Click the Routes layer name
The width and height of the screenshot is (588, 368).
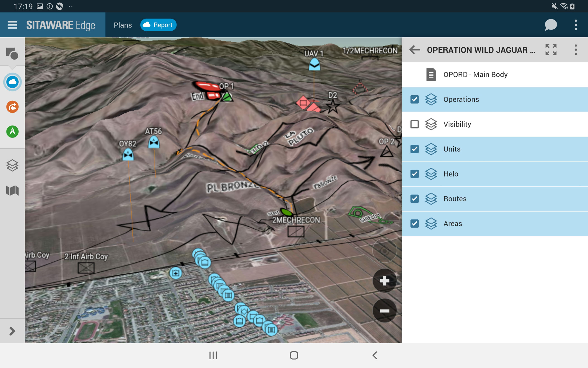point(455,199)
